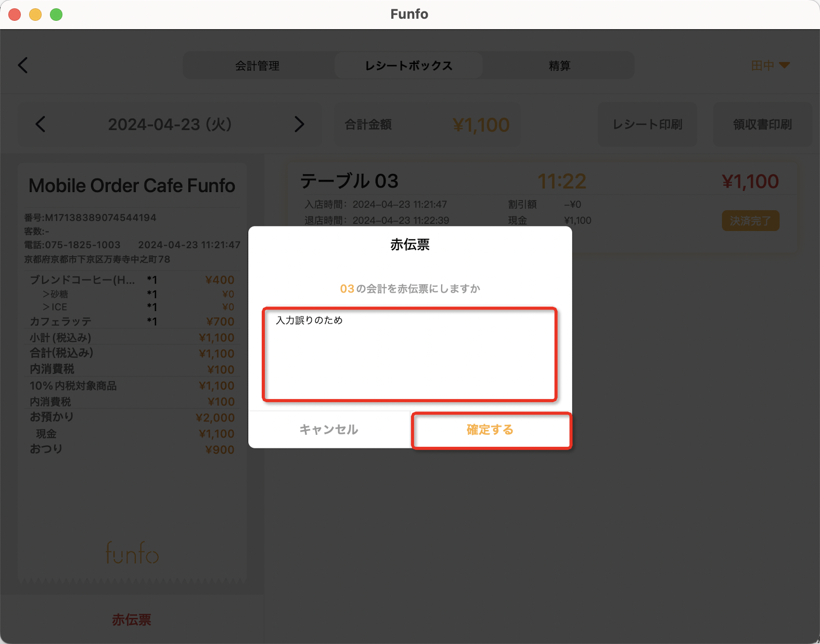Click the reason text field in the dialog
820x644 pixels.
[410, 355]
